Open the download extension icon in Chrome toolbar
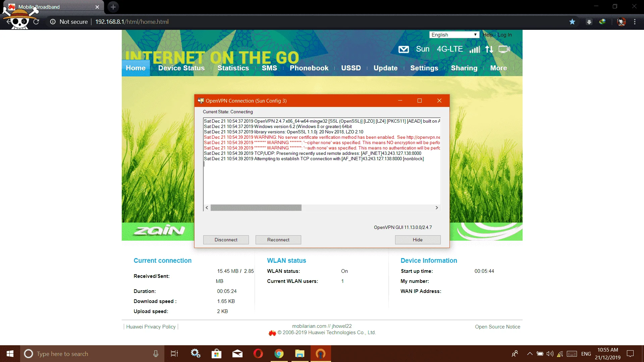This screenshot has height=362, width=644. [589, 22]
